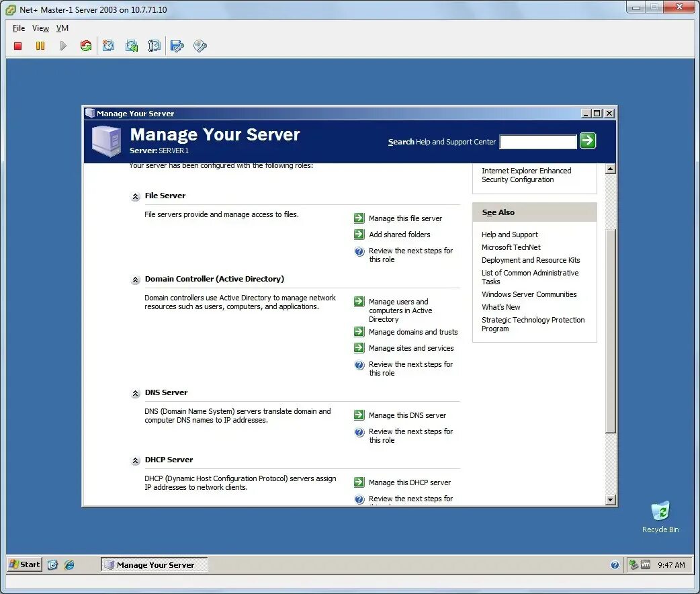
Task: Click green arrow beside Manage this file server
Action: pyautogui.click(x=359, y=218)
